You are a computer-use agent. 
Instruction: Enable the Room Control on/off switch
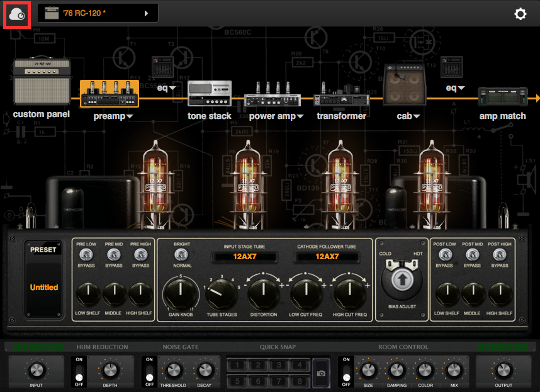tap(346, 371)
